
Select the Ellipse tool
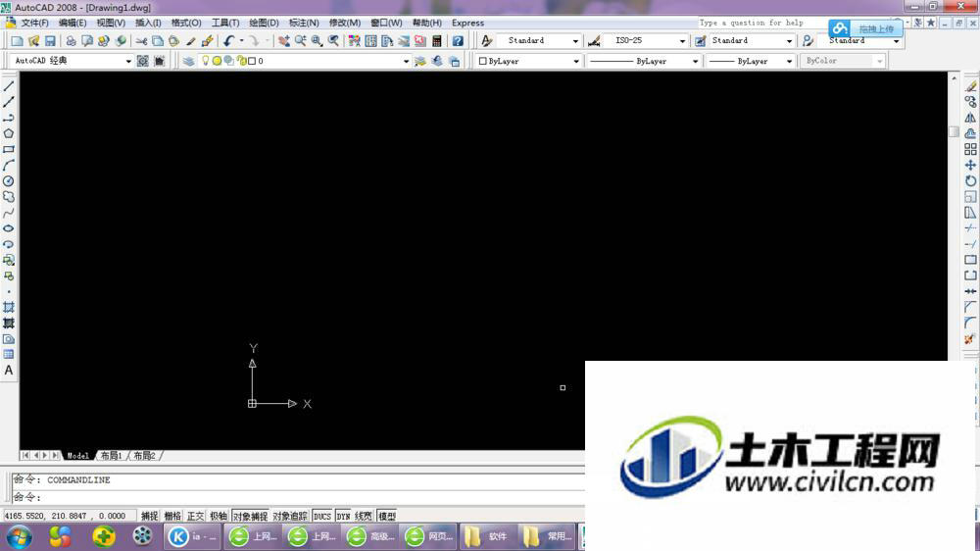(x=9, y=228)
